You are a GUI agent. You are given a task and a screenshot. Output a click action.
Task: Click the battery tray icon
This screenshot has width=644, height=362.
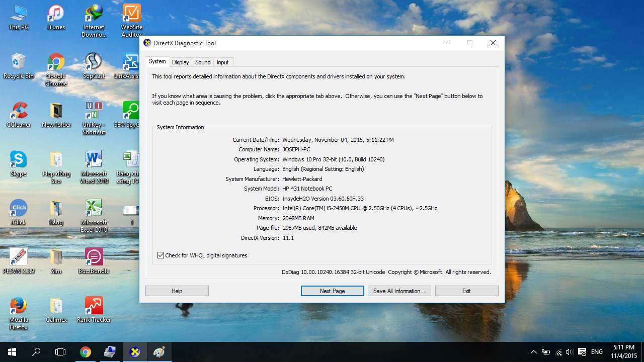[x=546, y=352]
